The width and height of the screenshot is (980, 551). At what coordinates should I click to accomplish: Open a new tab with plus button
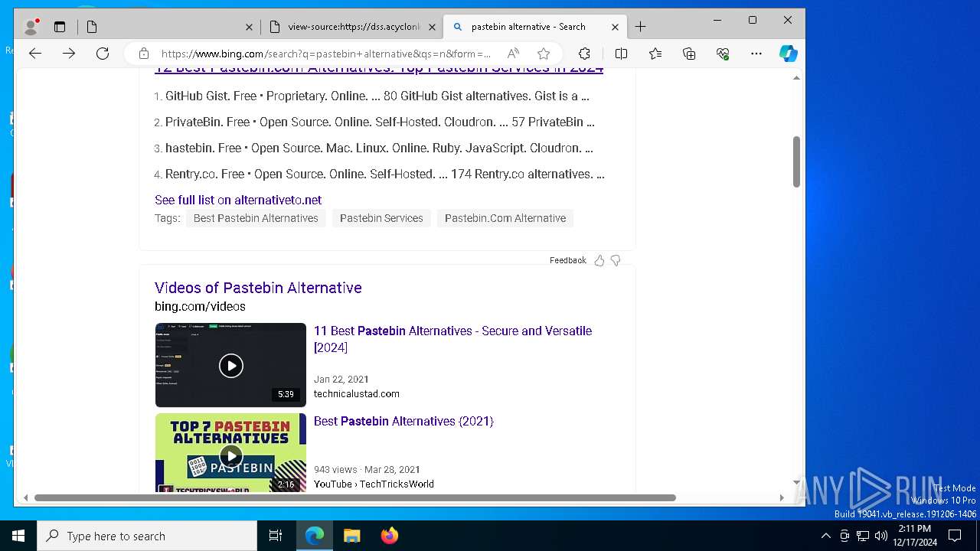click(x=641, y=27)
